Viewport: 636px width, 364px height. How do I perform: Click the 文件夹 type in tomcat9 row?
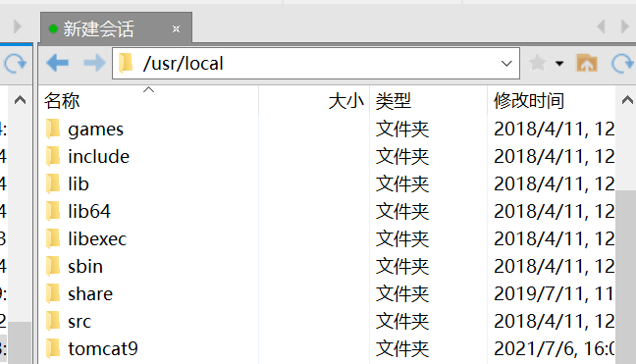coord(402,348)
